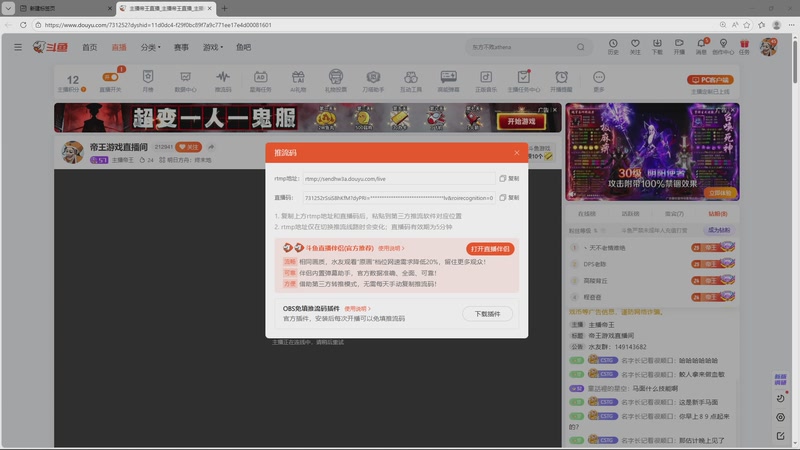Click the 关注 button beside 帝王游戏直播间
800x450 pixels.
click(x=188, y=147)
